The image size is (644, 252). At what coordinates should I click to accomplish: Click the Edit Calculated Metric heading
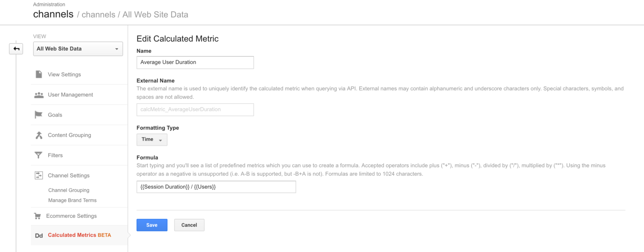(178, 39)
